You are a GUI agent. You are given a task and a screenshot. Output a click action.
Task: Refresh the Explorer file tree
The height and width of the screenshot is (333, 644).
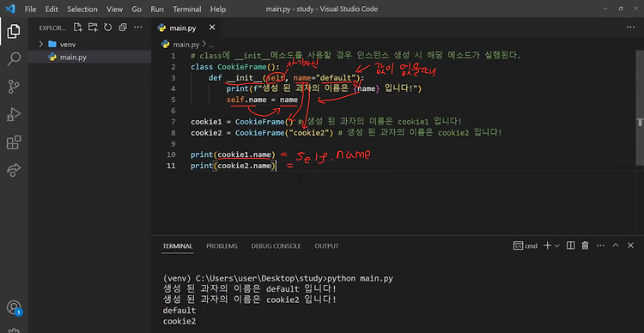[x=107, y=27]
